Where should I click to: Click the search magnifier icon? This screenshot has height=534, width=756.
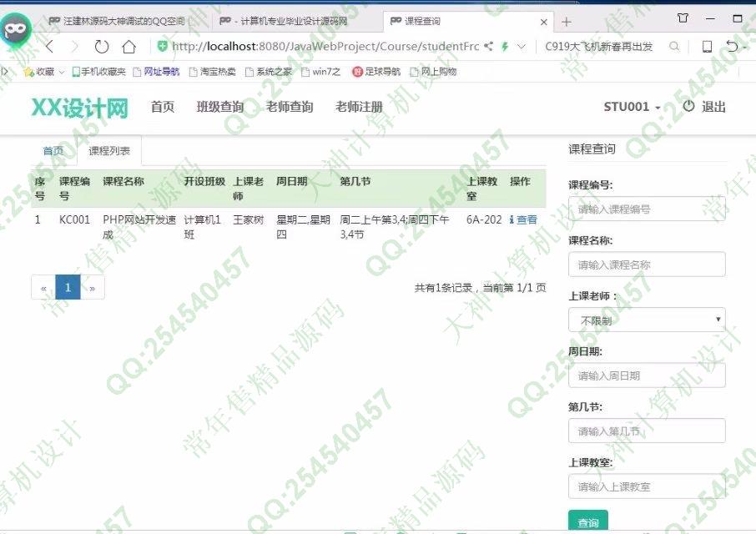(674, 46)
